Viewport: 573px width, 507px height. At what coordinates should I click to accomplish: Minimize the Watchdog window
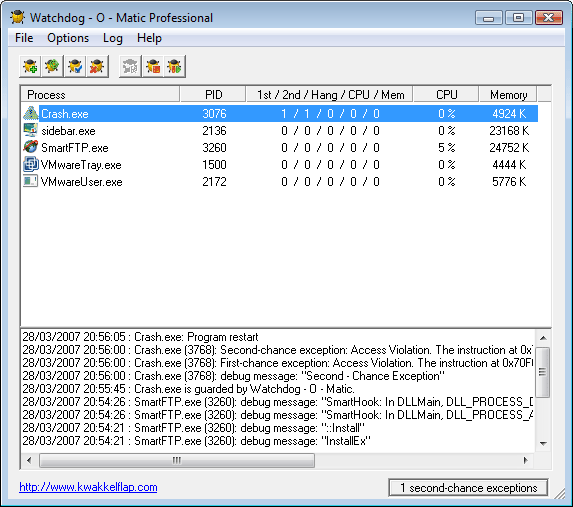489,18
